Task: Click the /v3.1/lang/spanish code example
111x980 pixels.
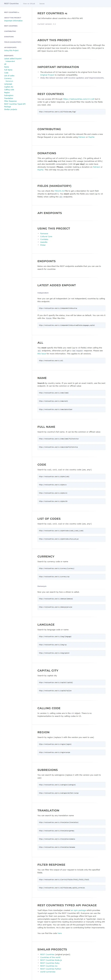Action: point(71,653)
